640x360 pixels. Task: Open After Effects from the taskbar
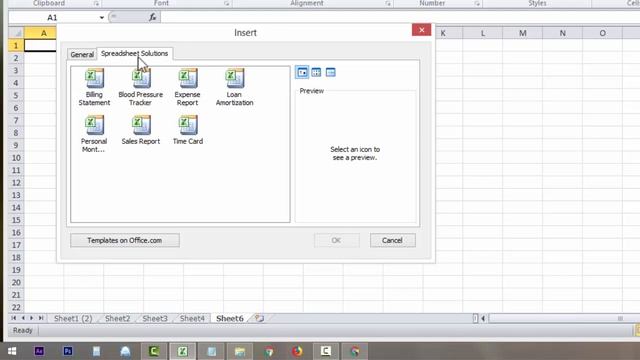coord(39,351)
